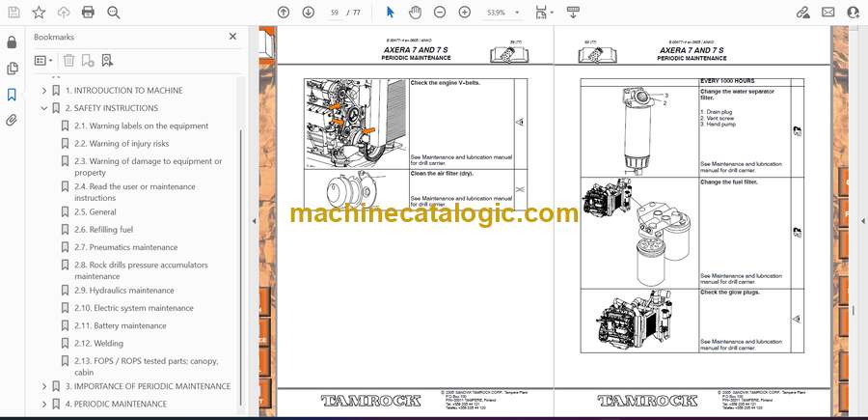The height and width of the screenshot is (420, 868).
Task: Zoom out with the minus button
Action: pos(440,13)
